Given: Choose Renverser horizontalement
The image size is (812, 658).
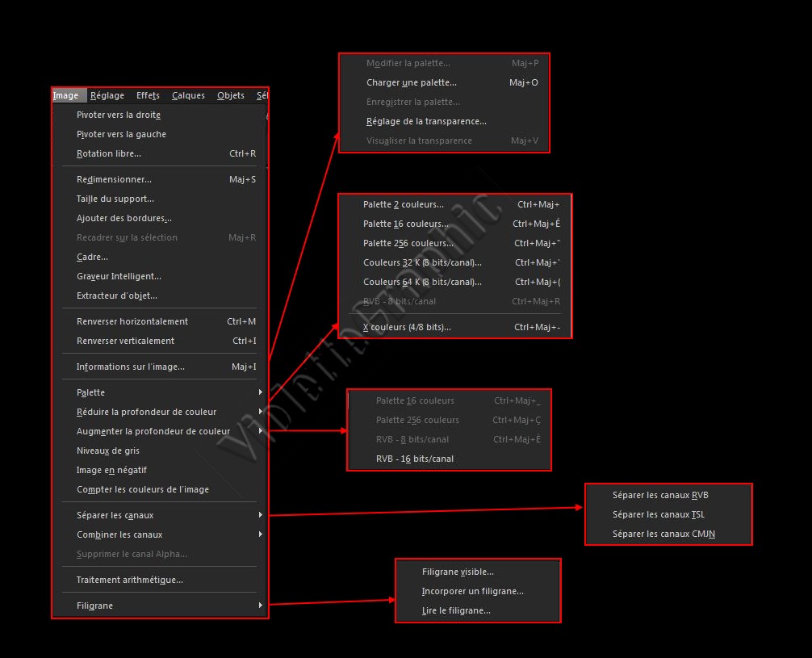Looking at the screenshot, I should point(132,321).
